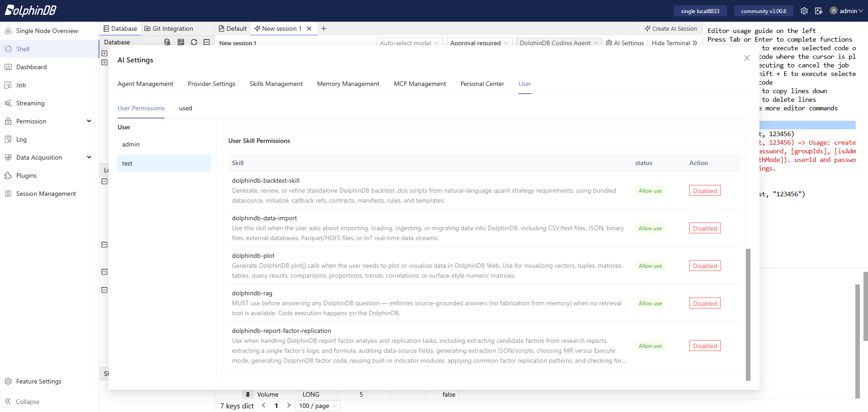
Task: Open Feature Settings gear icon
Action: (x=8, y=381)
